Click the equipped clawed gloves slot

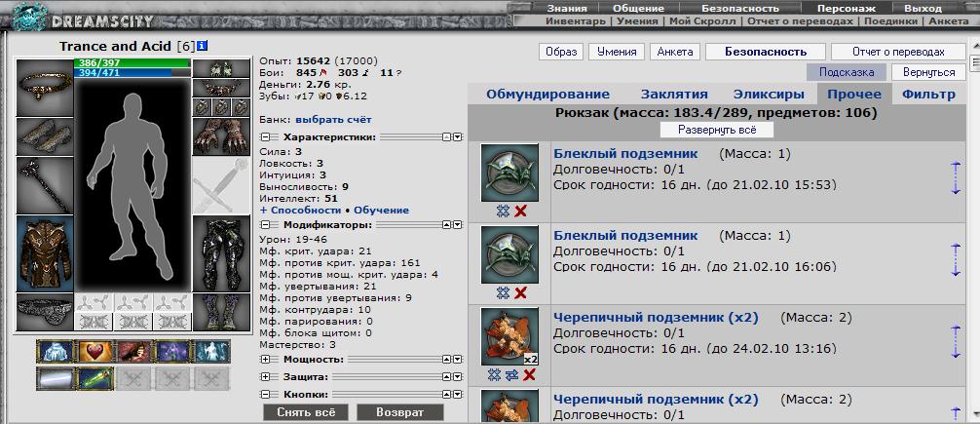(221, 136)
